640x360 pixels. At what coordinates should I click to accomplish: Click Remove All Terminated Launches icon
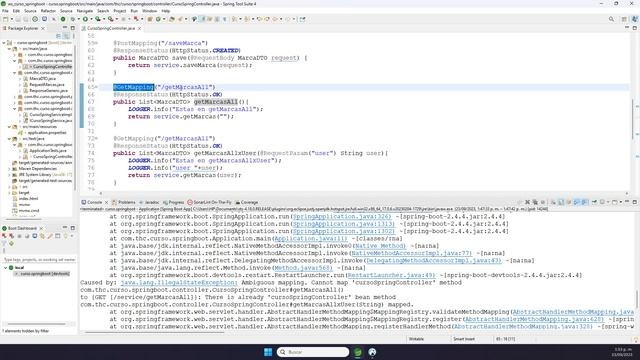tap(535, 202)
